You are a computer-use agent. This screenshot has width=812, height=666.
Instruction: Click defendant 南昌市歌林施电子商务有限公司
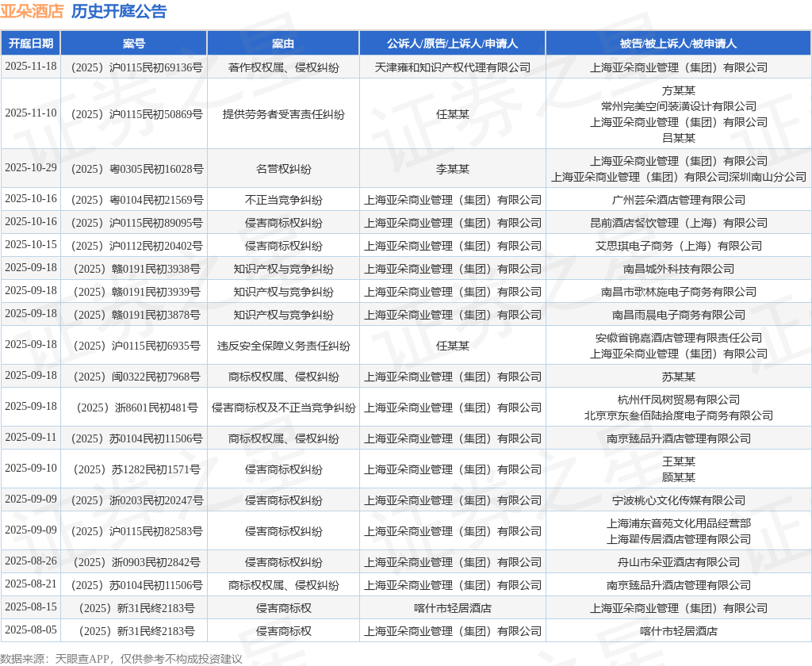click(x=679, y=292)
